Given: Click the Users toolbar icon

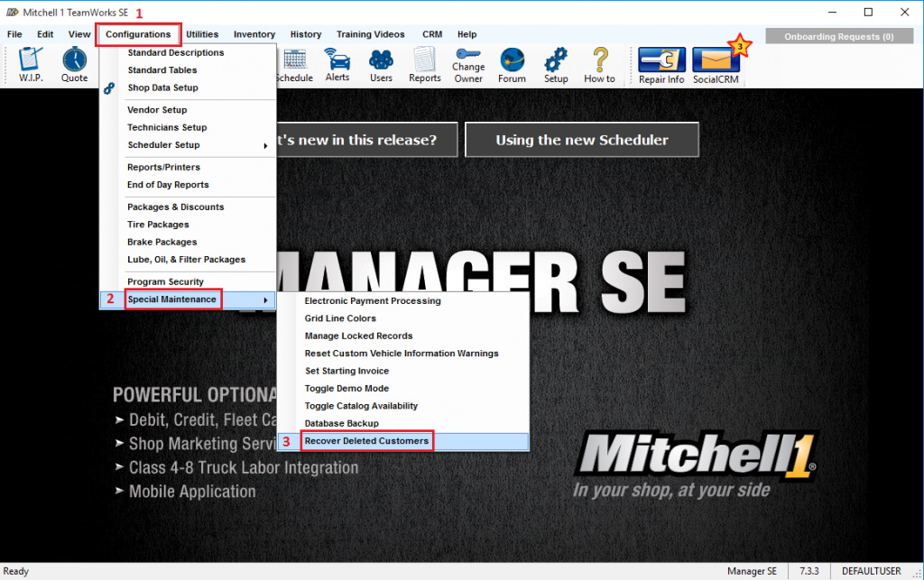Looking at the screenshot, I should click(x=381, y=65).
